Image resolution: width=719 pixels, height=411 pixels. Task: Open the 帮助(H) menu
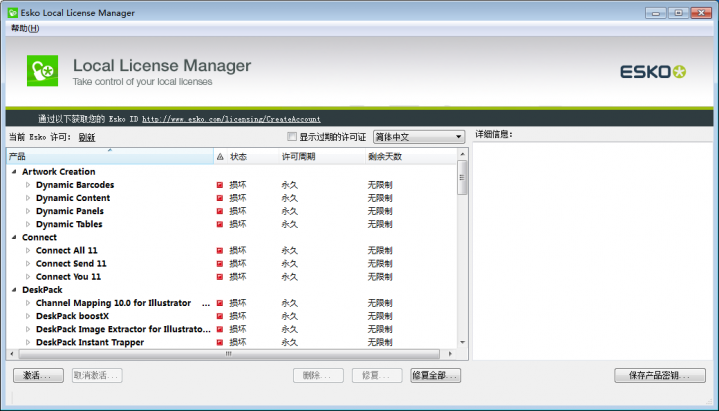click(25, 28)
